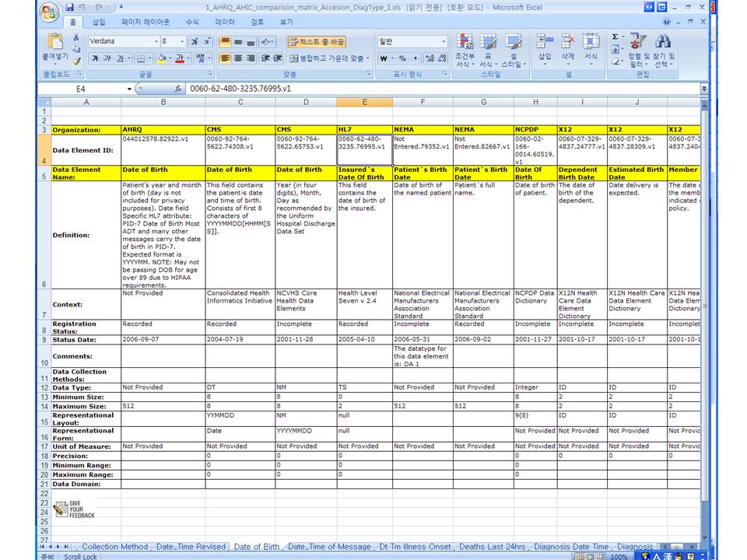Viewport: 747px width, 560px height.
Task: Open Cell Styles (셀 스타일)
Action: [514, 51]
